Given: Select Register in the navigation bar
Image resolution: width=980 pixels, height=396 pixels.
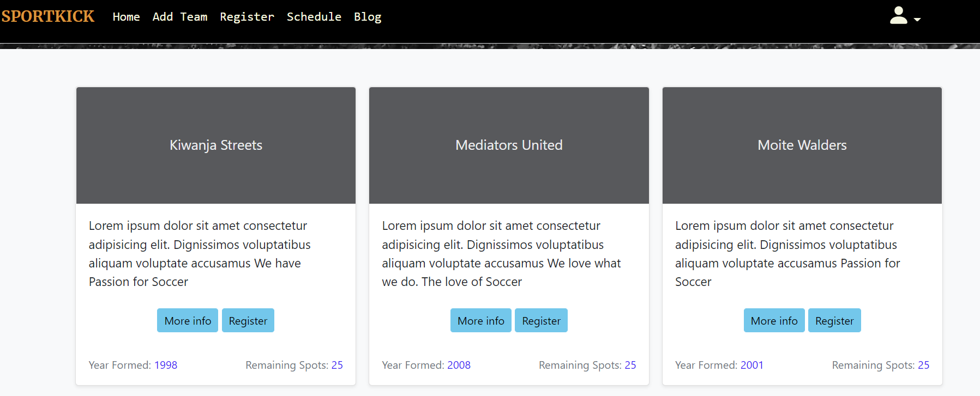Looking at the screenshot, I should (x=247, y=17).
